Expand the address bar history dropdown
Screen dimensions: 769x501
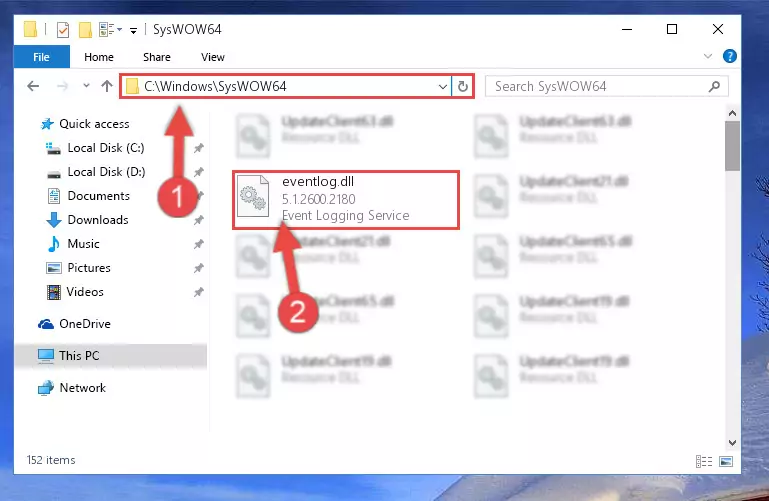click(x=442, y=87)
